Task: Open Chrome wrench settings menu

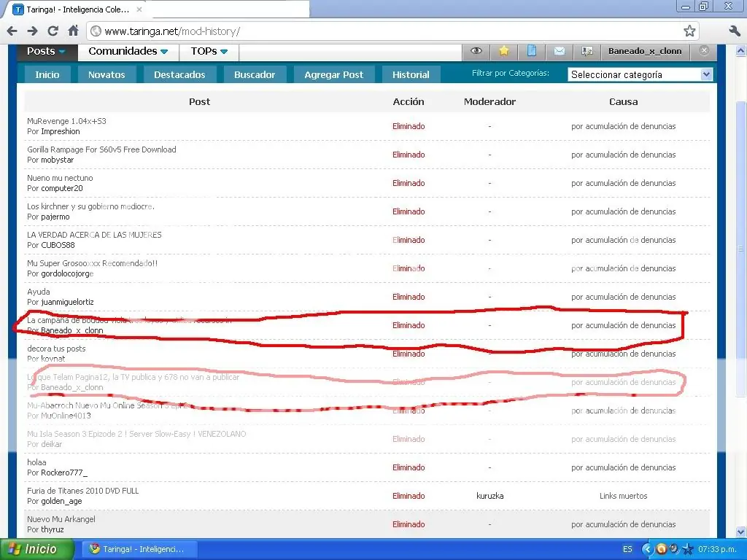Action: click(x=735, y=31)
